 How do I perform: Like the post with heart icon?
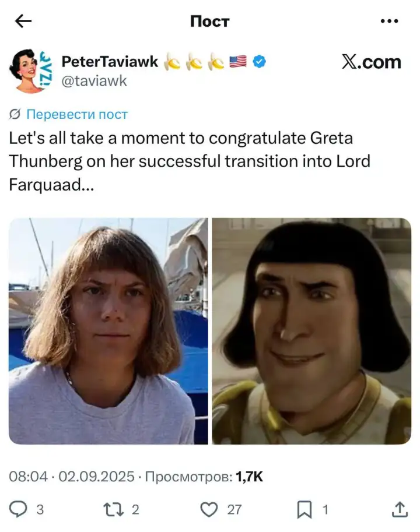[x=209, y=510]
